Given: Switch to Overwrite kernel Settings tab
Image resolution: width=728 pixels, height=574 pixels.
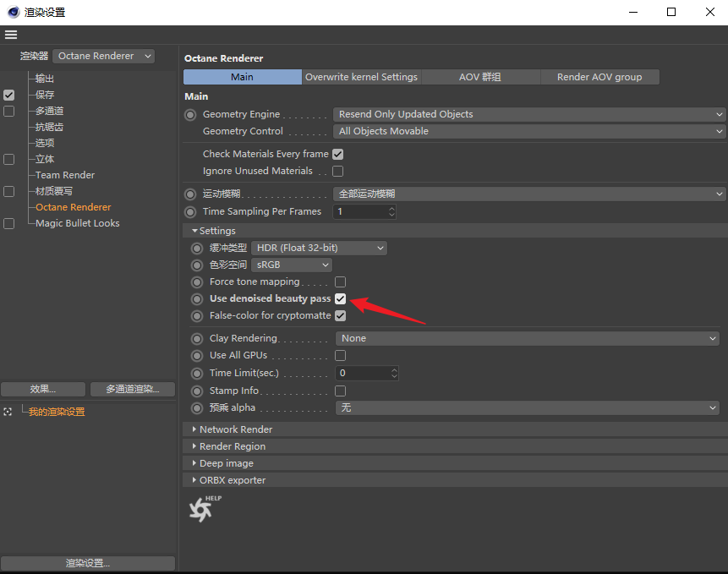Looking at the screenshot, I should coord(361,77).
